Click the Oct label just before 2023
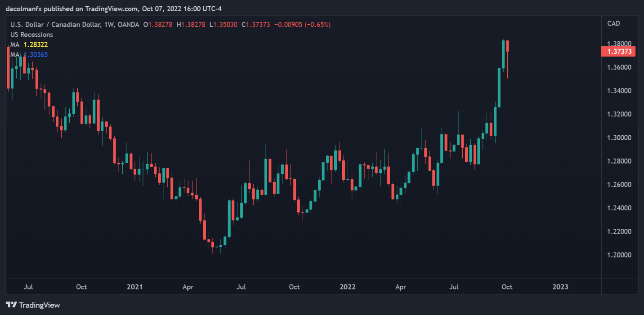The height and width of the screenshot is (315, 644). tap(507, 287)
